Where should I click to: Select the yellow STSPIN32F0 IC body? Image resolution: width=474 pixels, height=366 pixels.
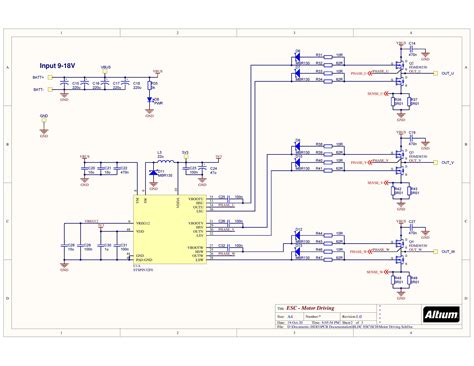[170, 229]
